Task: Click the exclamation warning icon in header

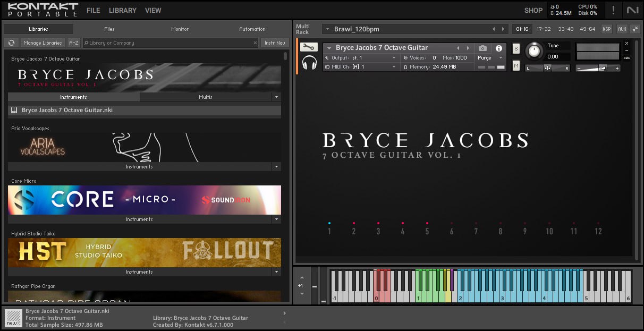Action: click(x=613, y=10)
